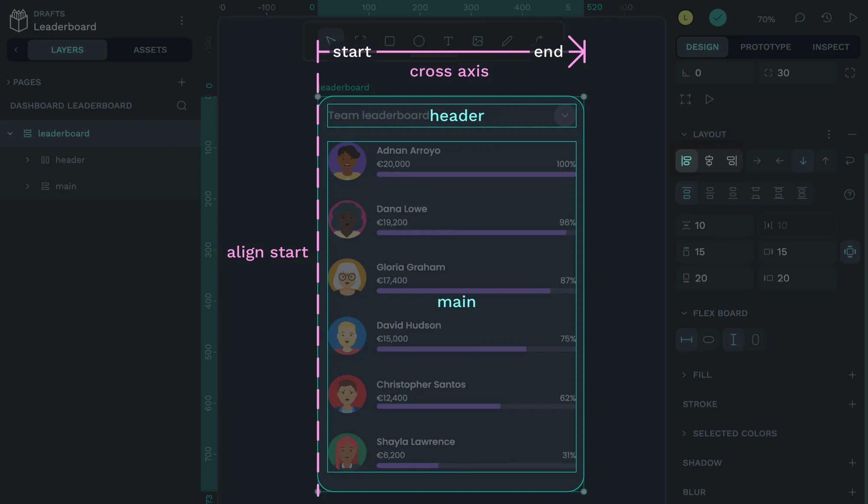Click the align center layout icon

pos(710,161)
